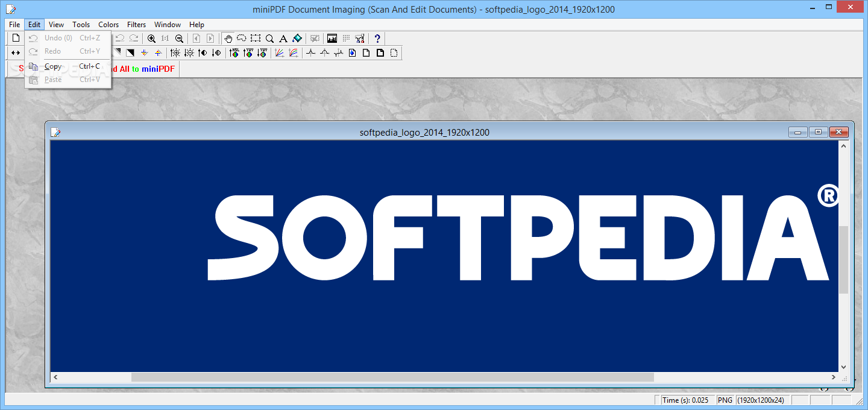Screen dimensions: 868x410
Task: Choose Copy from the Edit menu
Action: (68, 66)
